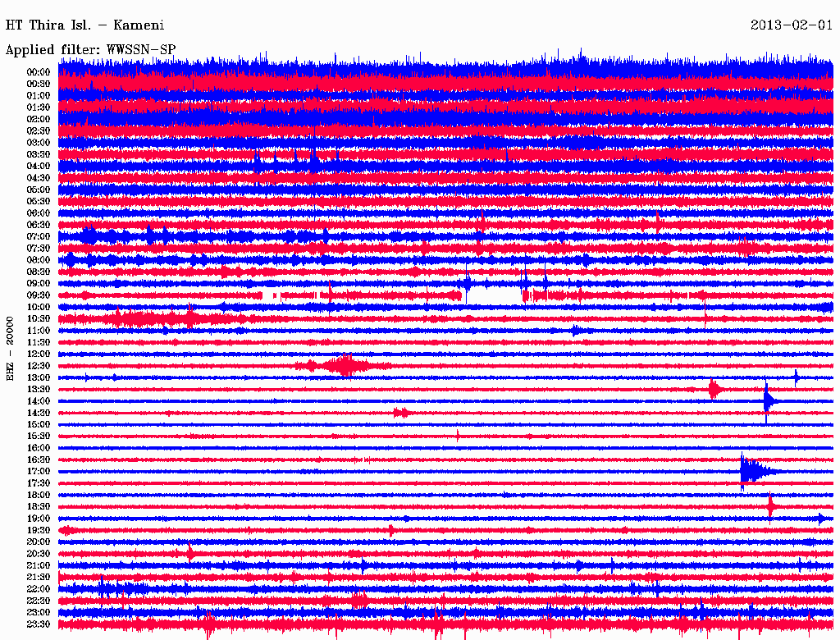Select the 21:30 time label
The height and width of the screenshot is (640, 840).
(x=39, y=577)
